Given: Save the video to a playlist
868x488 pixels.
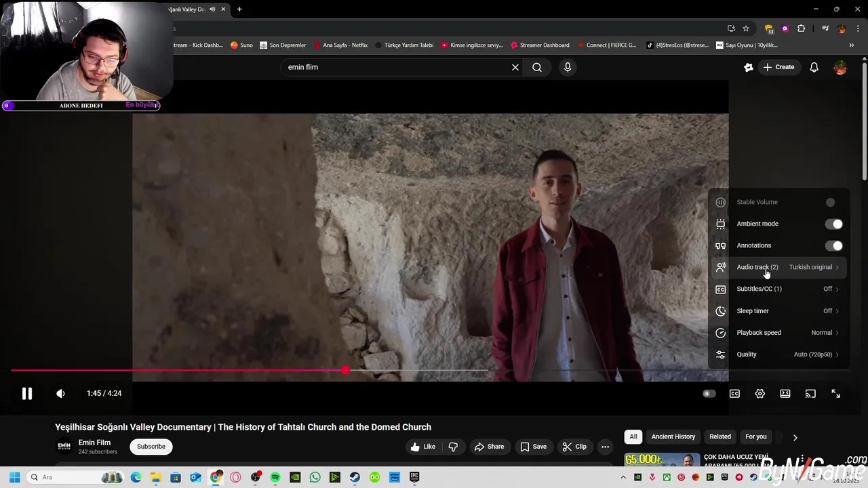Looking at the screenshot, I should tap(533, 447).
